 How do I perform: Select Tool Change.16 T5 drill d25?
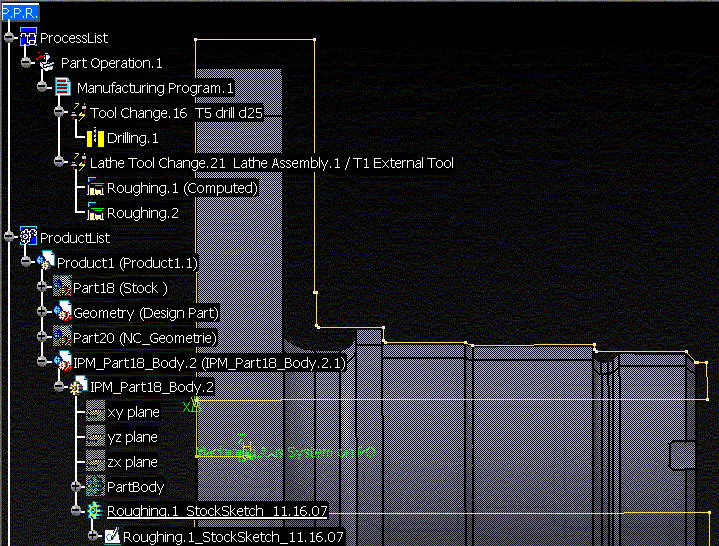[x=176, y=113]
